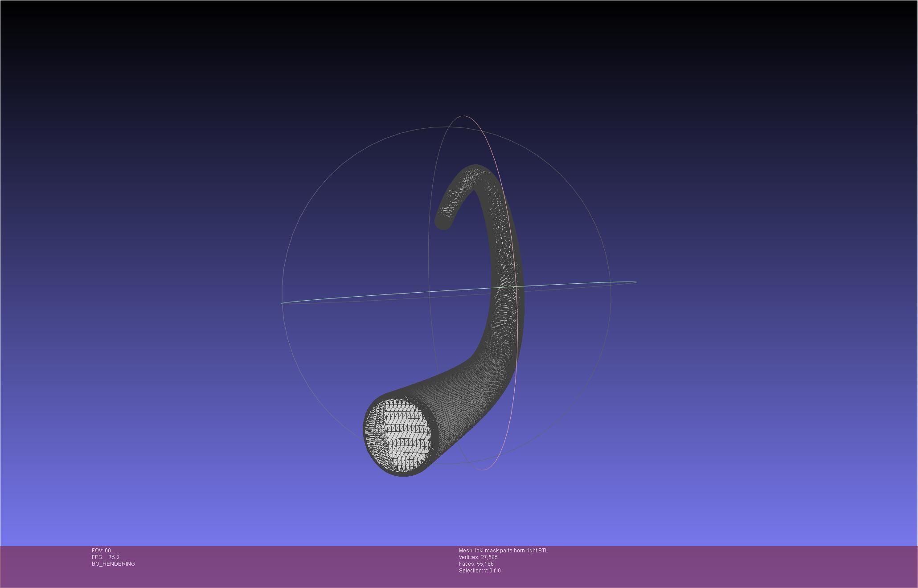Click the mesh name loki mask parts horn right.STL
918x588 pixels.
tap(504, 551)
